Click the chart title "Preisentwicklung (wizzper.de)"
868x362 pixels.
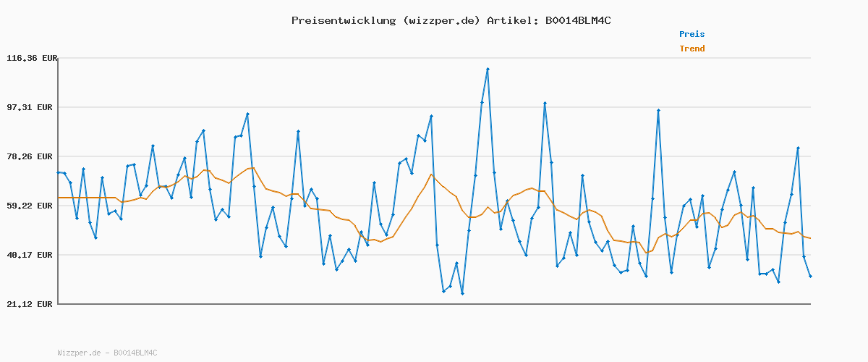pyautogui.click(x=386, y=20)
